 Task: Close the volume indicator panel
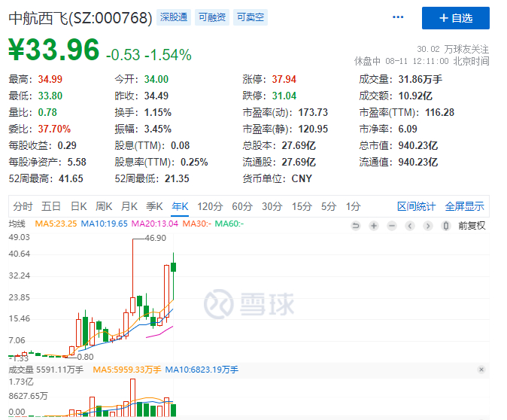click(481, 370)
